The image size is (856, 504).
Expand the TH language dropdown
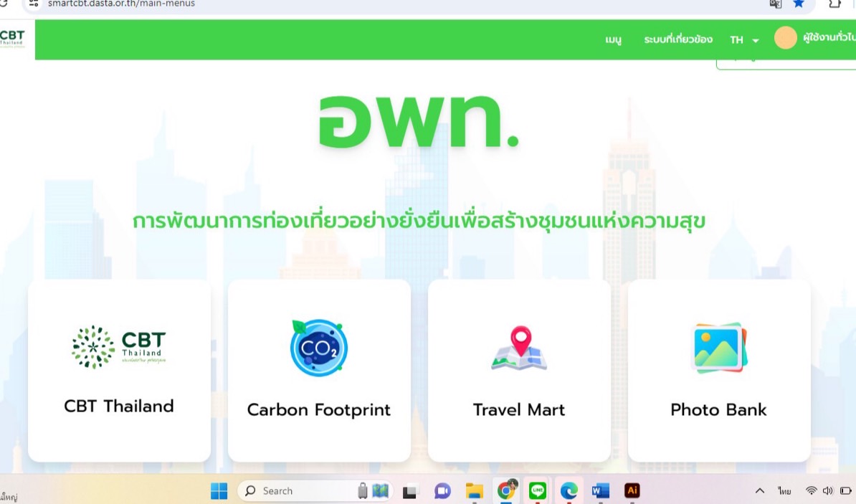click(744, 40)
